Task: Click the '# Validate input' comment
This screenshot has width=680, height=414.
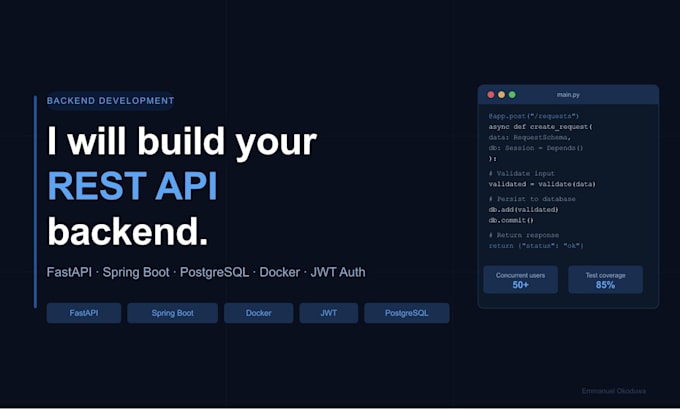Action: (x=521, y=173)
